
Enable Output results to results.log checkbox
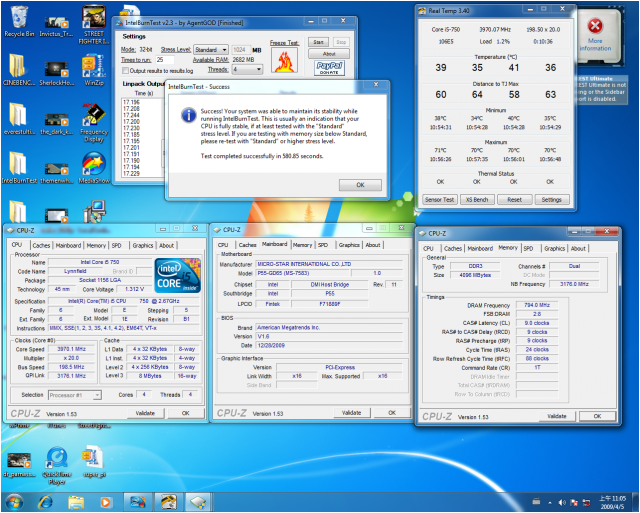pyautogui.click(x=126, y=71)
